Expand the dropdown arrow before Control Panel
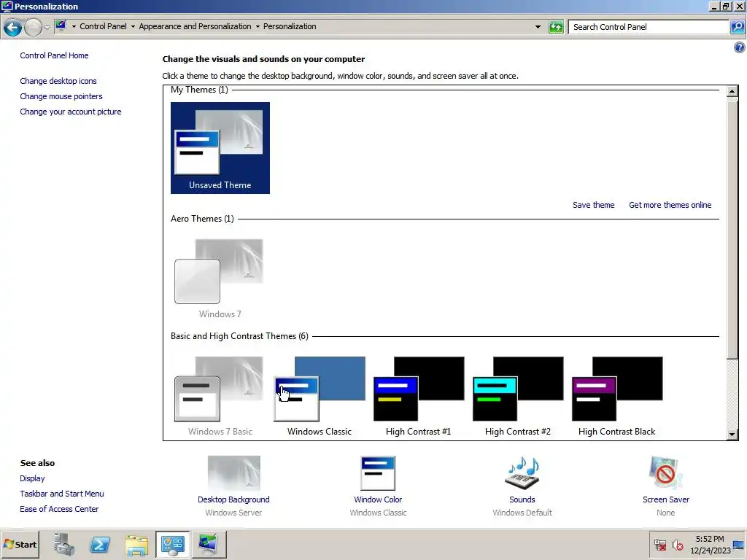747x560 pixels. [74, 27]
